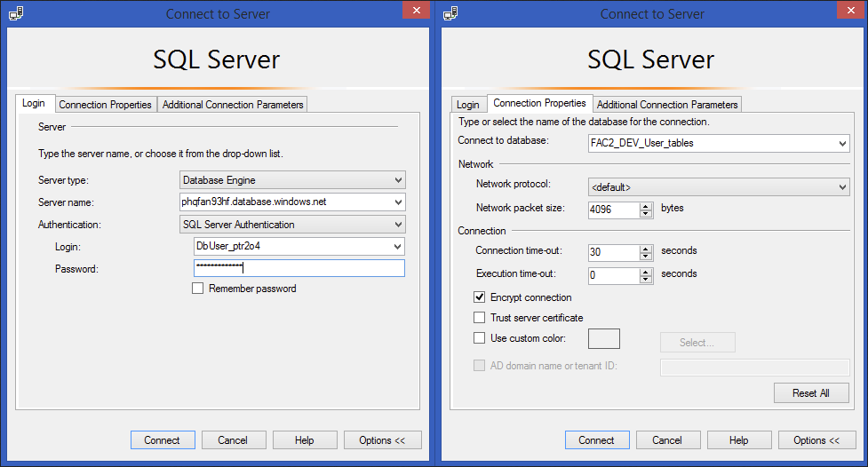Open the Network protocol dropdown
The height and width of the screenshot is (467, 868).
[x=842, y=187]
